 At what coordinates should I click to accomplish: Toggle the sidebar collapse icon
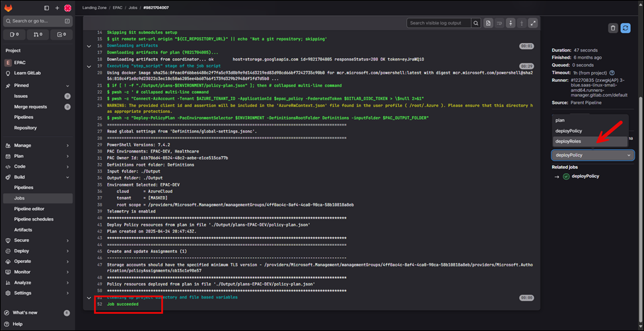pyautogui.click(x=46, y=8)
